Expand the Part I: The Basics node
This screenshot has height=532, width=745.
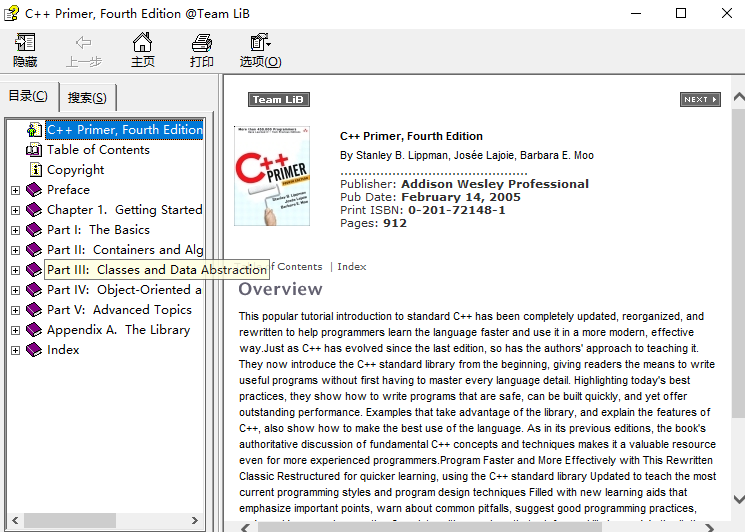pyautogui.click(x=15, y=230)
